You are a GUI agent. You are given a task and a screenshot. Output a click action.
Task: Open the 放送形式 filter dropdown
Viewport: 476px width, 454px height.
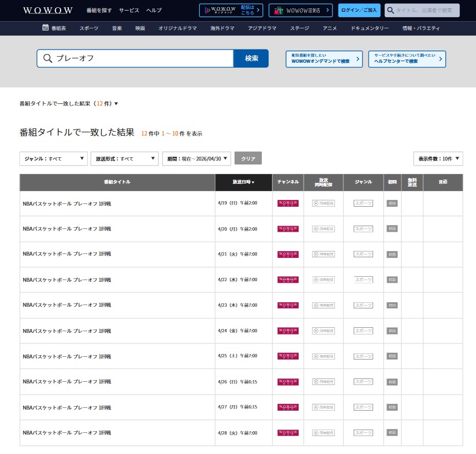pos(125,158)
